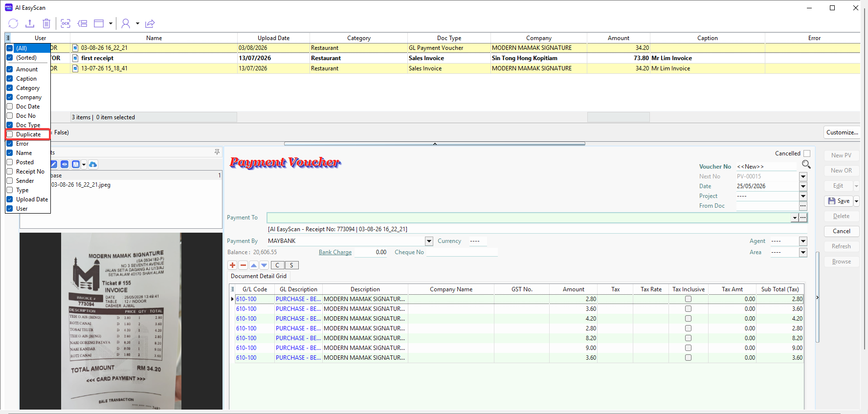Image resolution: width=868 pixels, height=414 pixels.
Task: Click the user profile icon in toolbar
Action: click(x=126, y=23)
